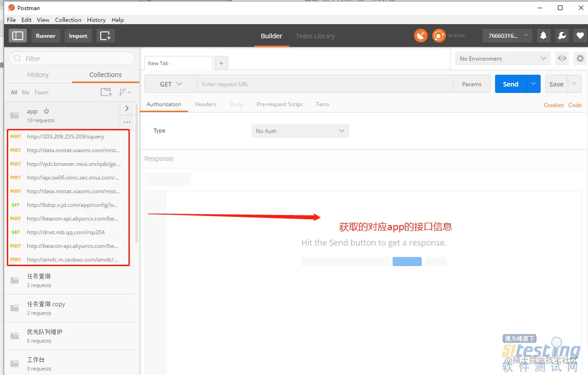
Task: Open the No Environment dropdown
Action: coord(503,58)
